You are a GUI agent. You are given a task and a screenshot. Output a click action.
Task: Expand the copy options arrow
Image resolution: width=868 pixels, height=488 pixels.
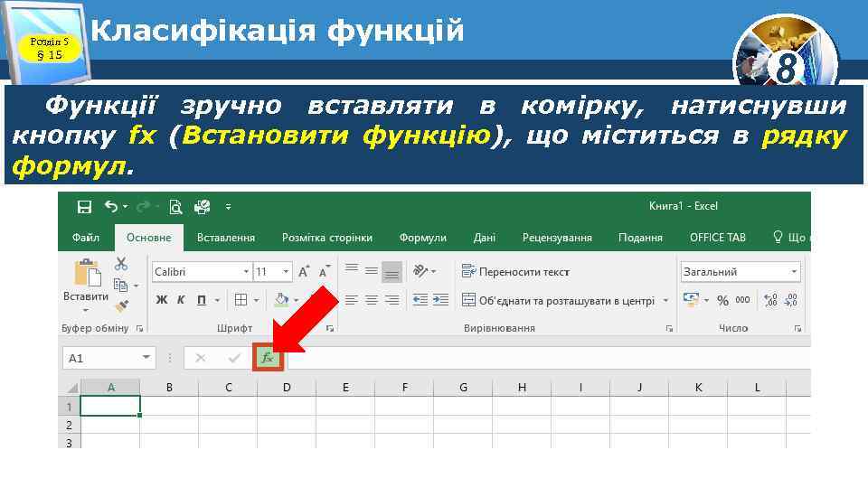click(x=137, y=286)
